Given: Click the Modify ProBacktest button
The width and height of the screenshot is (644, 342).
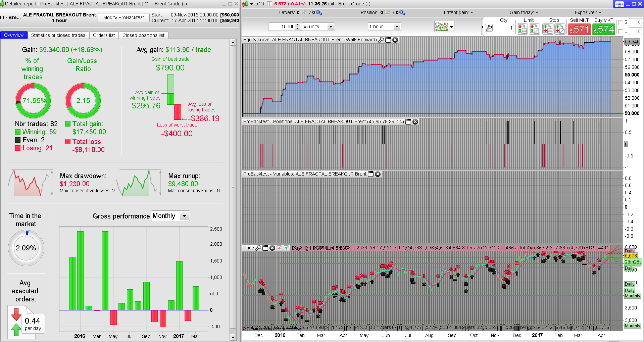Looking at the screenshot, I should tap(123, 17).
